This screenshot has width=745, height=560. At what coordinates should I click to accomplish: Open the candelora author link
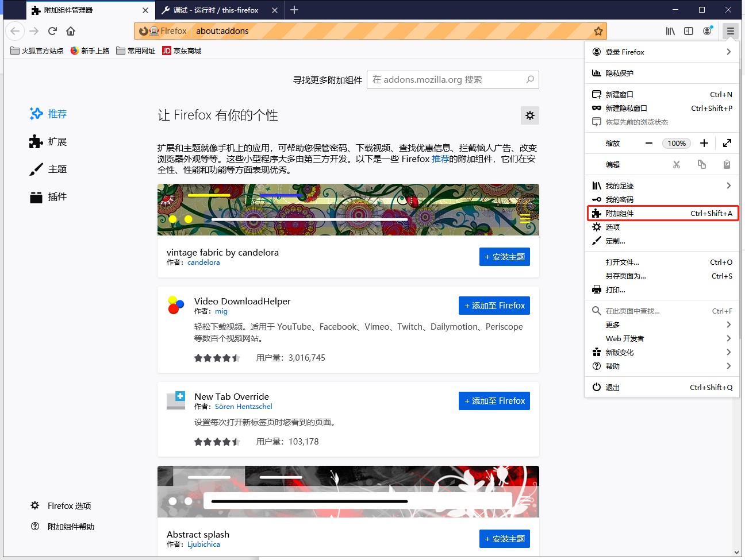click(x=203, y=262)
